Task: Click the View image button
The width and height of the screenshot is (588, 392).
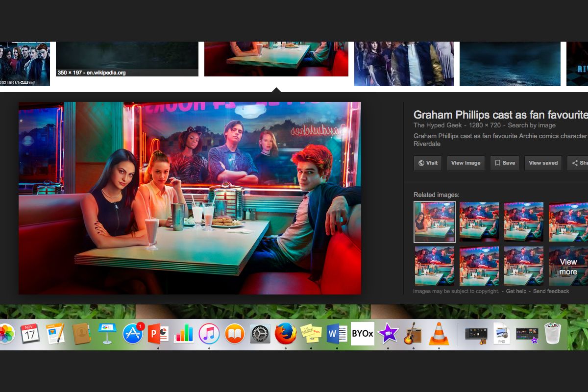Action: pyautogui.click(x=465, y=163)
